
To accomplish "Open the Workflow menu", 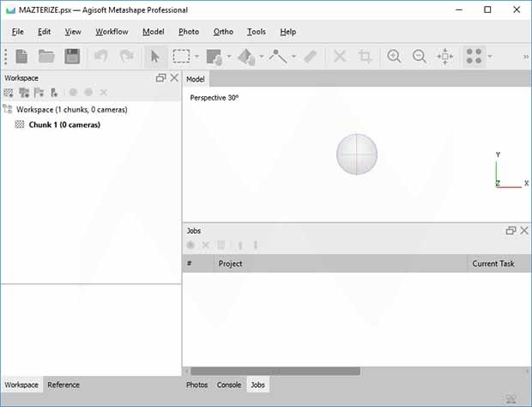I will point(112,32).
